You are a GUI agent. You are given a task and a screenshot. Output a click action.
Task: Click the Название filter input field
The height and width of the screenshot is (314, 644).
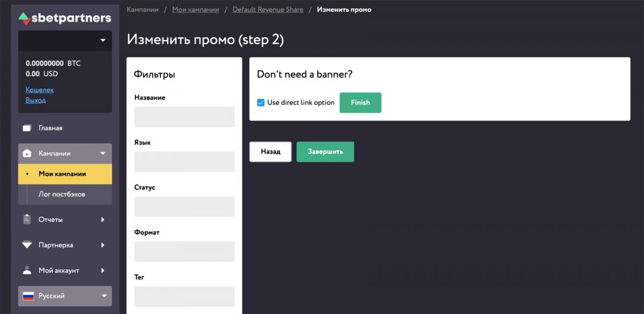[x=184, y=117]
